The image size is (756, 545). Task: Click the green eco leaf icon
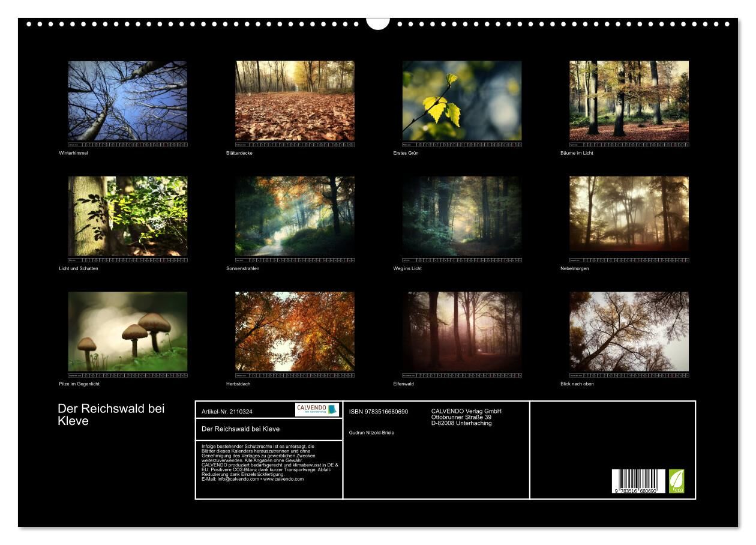(676, 481)
